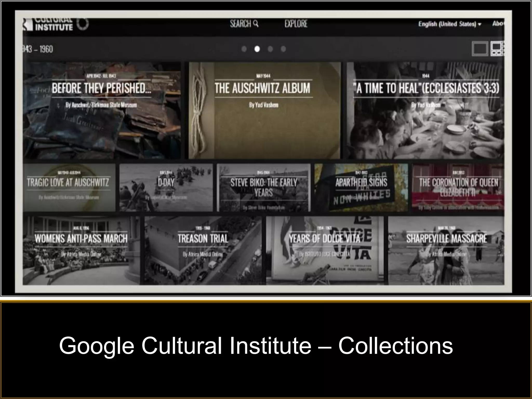Screen dimensions: 532x399
Task: Expand English (United States) language dropdown
Action: pyautogui.click(x=450, y=24)
